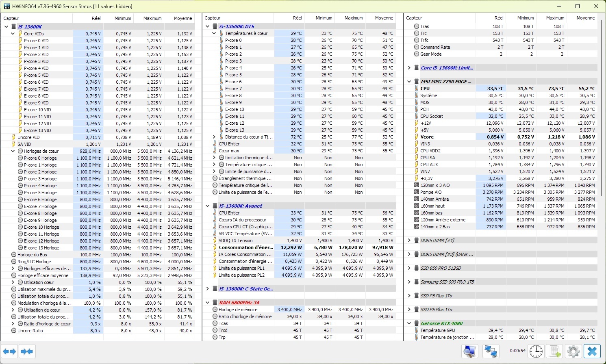Viewport: 606px width, 364px height.
Task: Collapse the Core VIDs group
Action: point(13,34)
